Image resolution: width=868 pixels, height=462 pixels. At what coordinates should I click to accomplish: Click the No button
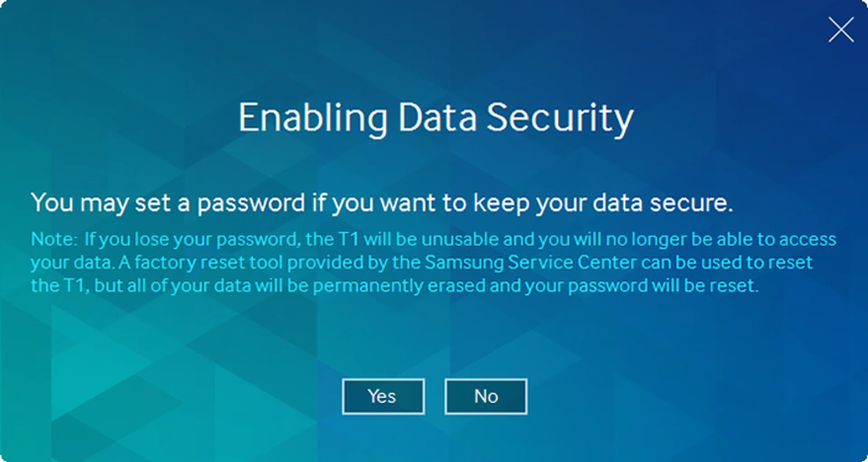click(486, 396)
